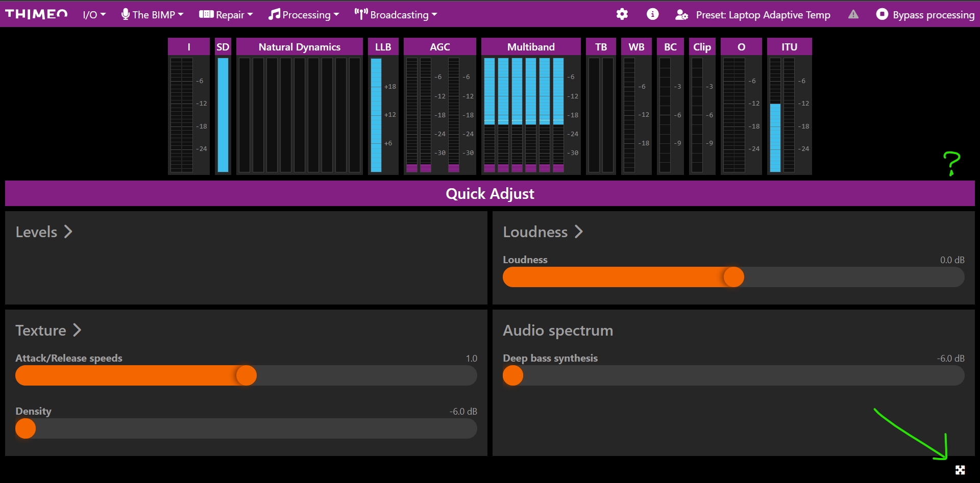Click the Density label
This screenshot has width=980, height=483.
(x=33, y=411)
